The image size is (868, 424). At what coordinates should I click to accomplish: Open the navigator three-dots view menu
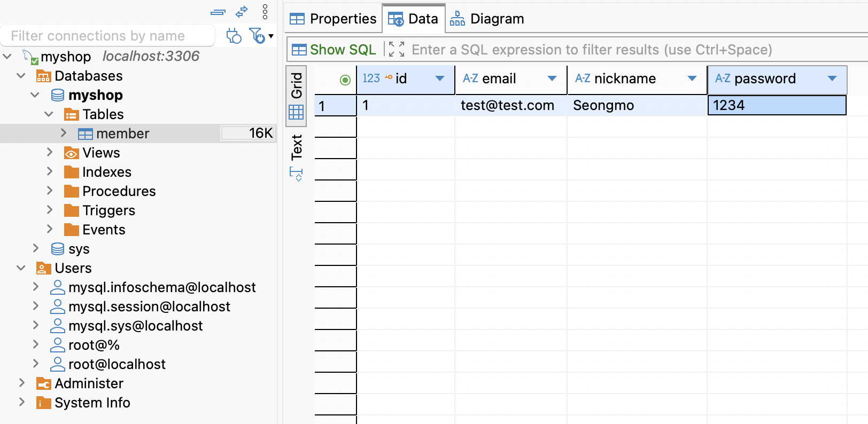pyautogui.click(x=265, y=11)
